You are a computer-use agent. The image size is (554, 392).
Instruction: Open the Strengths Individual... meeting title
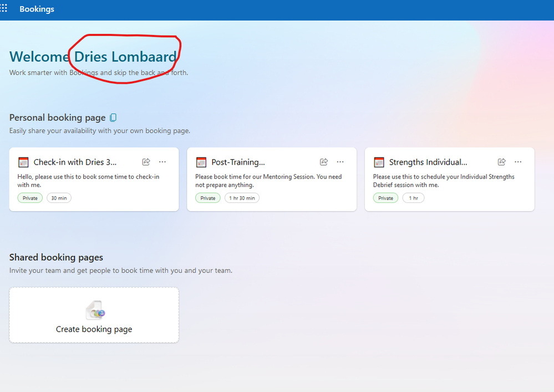428,162
